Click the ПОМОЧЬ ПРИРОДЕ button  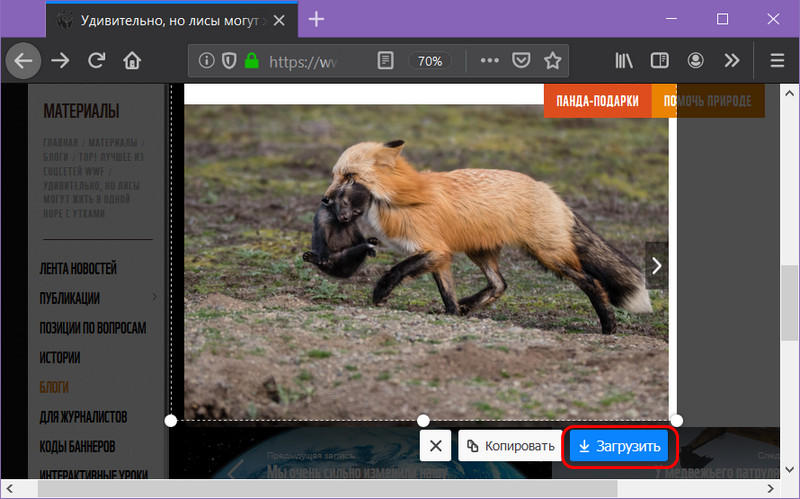pyautogui.click(x=708, y=101)
